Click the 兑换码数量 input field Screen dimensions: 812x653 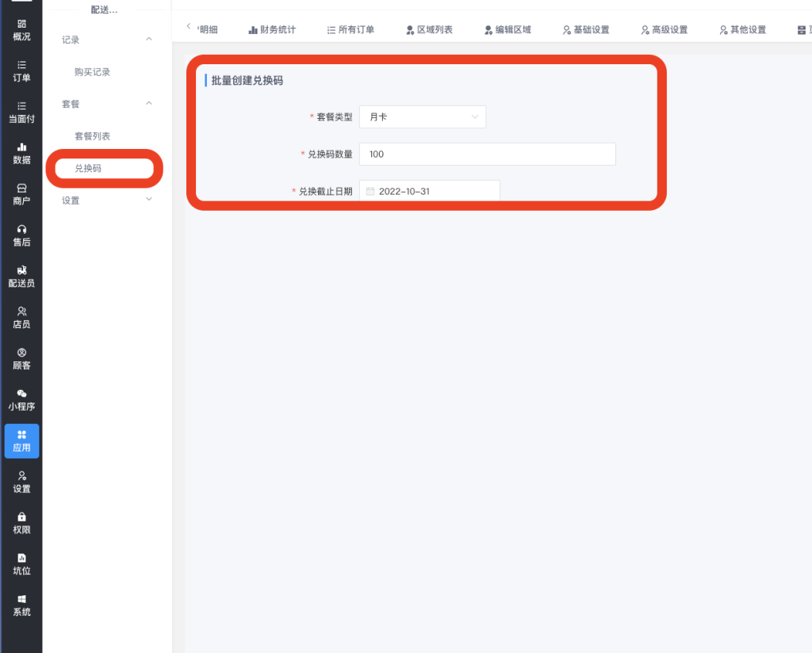click(487, 154)
